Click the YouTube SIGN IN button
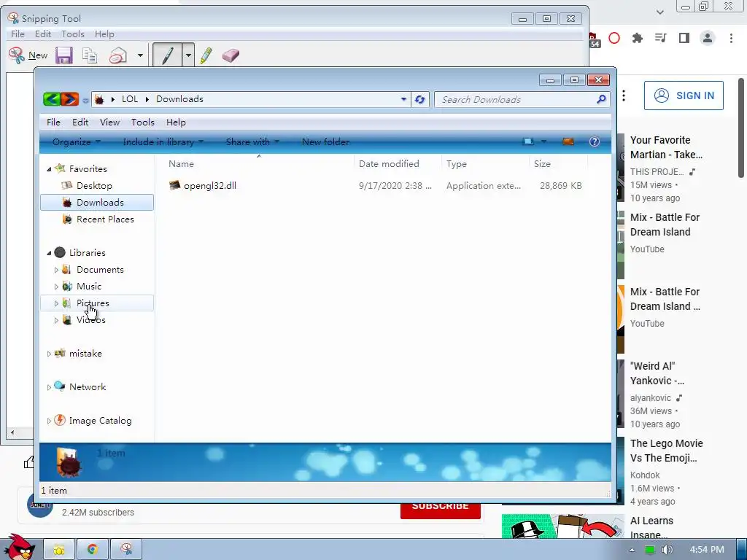The height and width of the screenshot is (560, 747). (x=684, y=96)
